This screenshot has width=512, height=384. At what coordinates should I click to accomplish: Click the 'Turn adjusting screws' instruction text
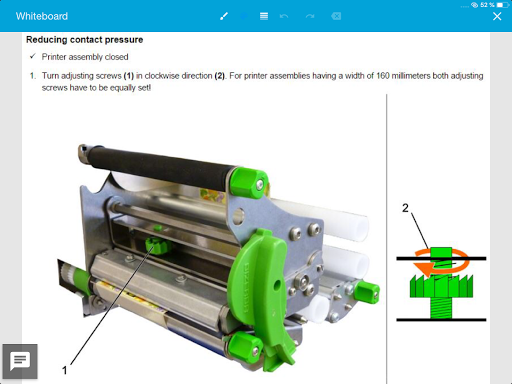point(262,82)
